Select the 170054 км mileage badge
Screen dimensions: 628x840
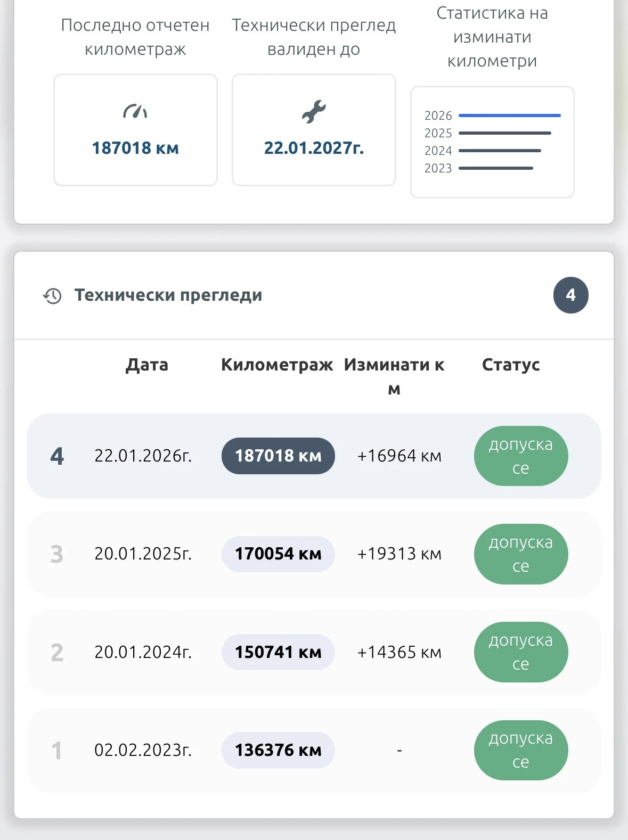278,554
